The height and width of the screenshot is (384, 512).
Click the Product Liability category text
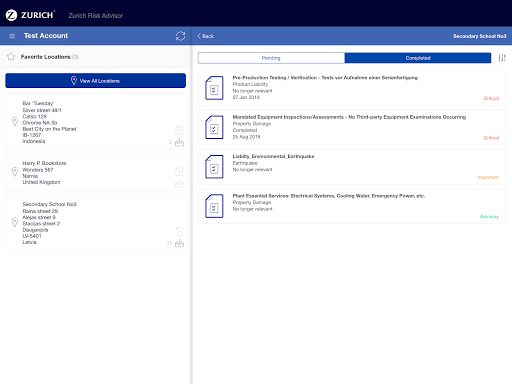[x=250, y=84]
